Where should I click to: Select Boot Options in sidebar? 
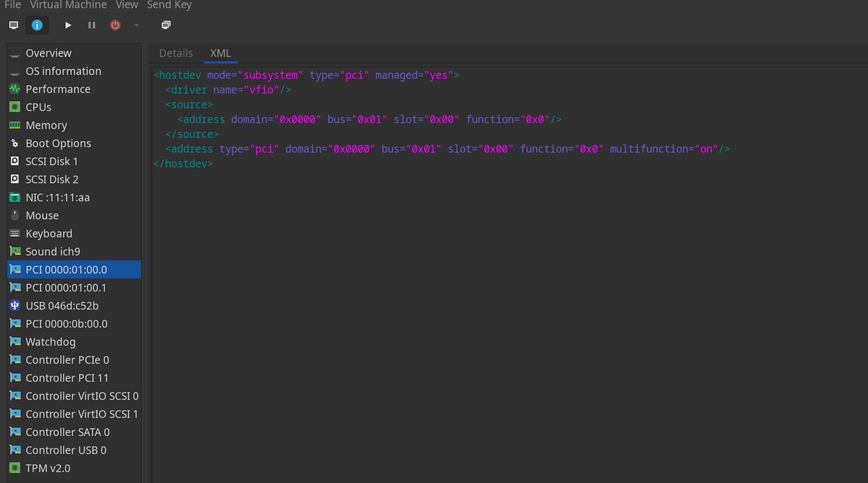(x=58, y=143)
